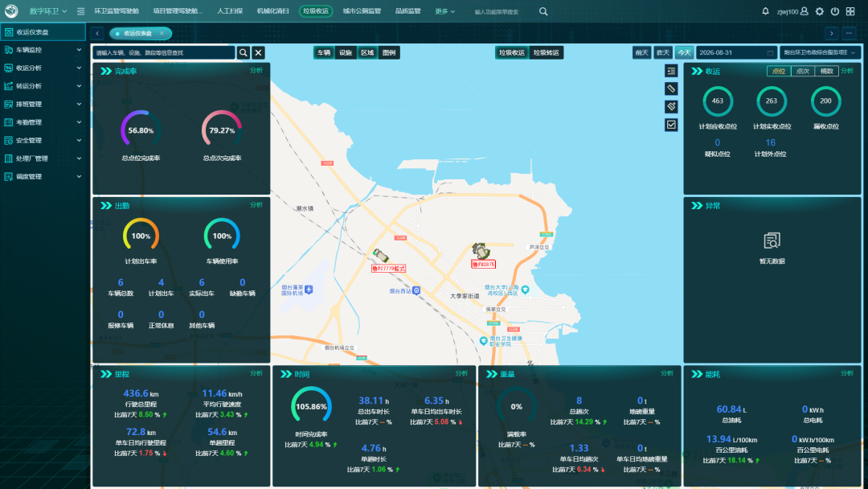Open the project selector dropdown
868x489 pixels.
coord(820,52)
